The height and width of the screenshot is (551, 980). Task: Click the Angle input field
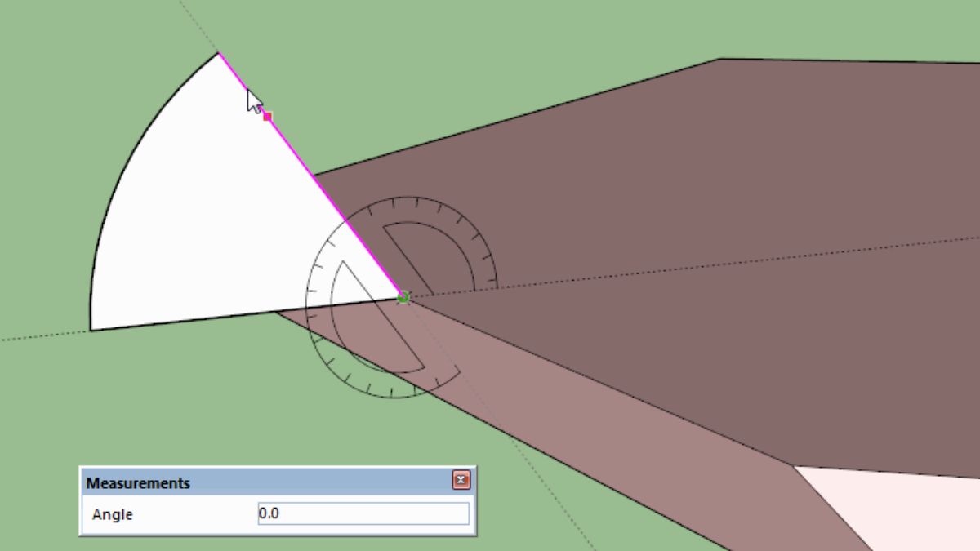pyautogui.click(x=363, y=514)
